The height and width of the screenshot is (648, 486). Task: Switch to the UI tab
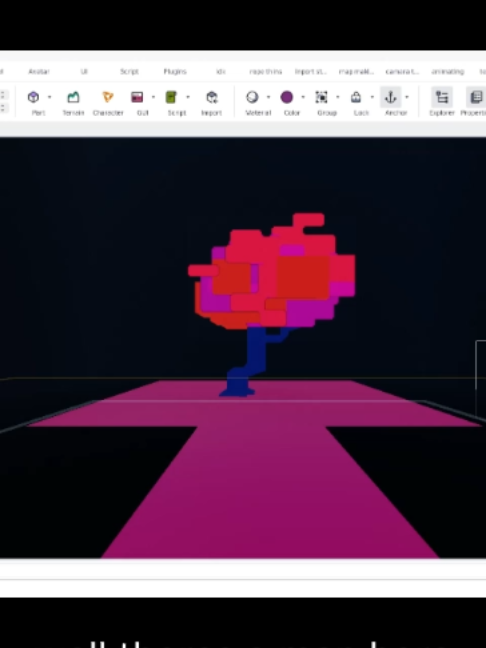(x=84, y=71)
